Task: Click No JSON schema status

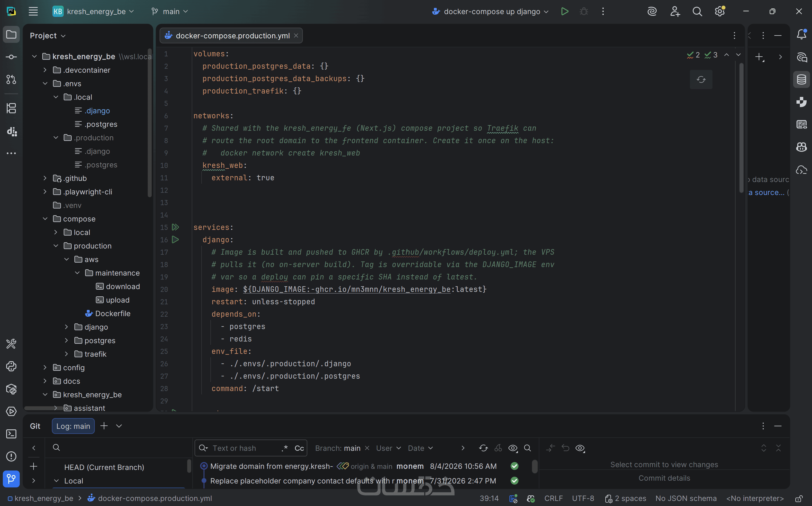Action: [686, 499]
